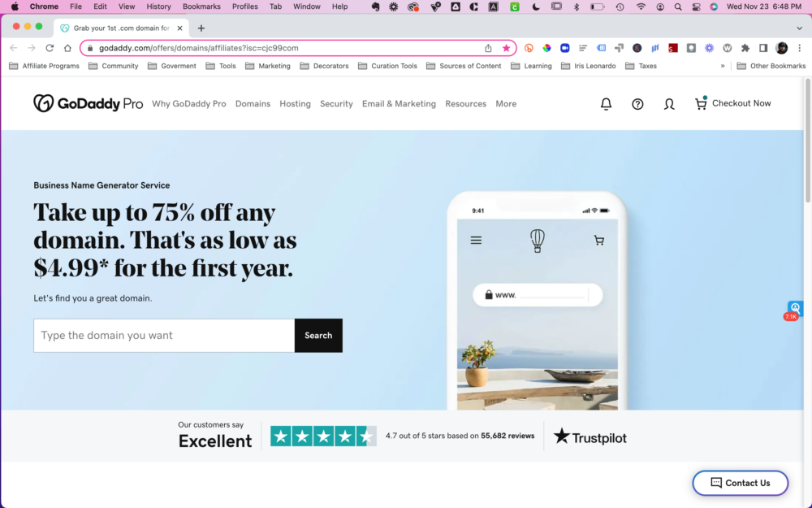Focus the domain search input field
Image resolution: width=812 pixels, height=508 pixels.
point(164,336)
